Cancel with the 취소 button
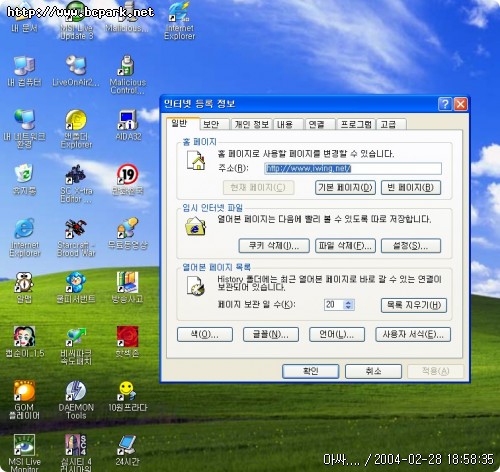The image size is (500, 472). coord(373,371)
